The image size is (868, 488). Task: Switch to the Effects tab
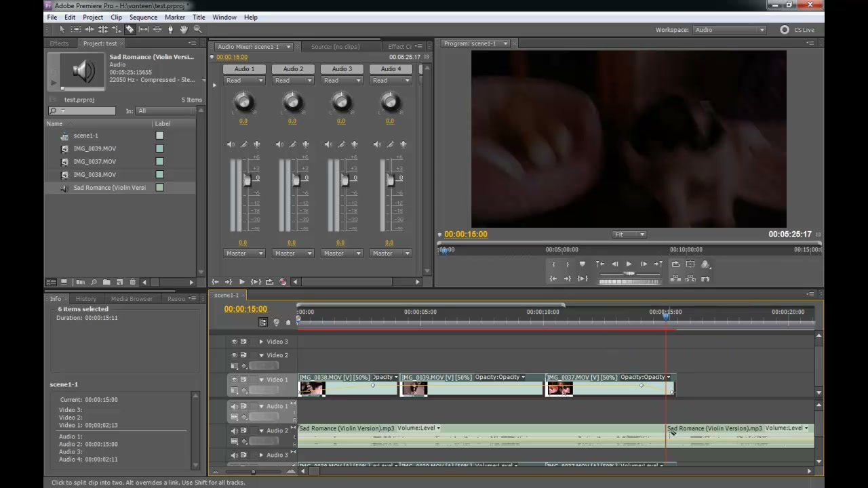(x=59, y=43)
